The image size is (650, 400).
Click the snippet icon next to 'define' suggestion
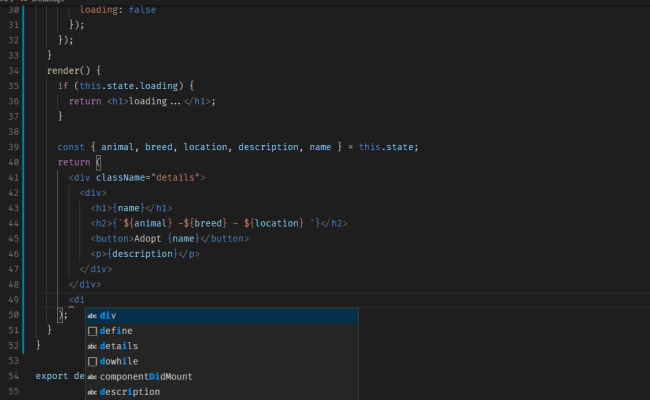[x=92, y=331]
